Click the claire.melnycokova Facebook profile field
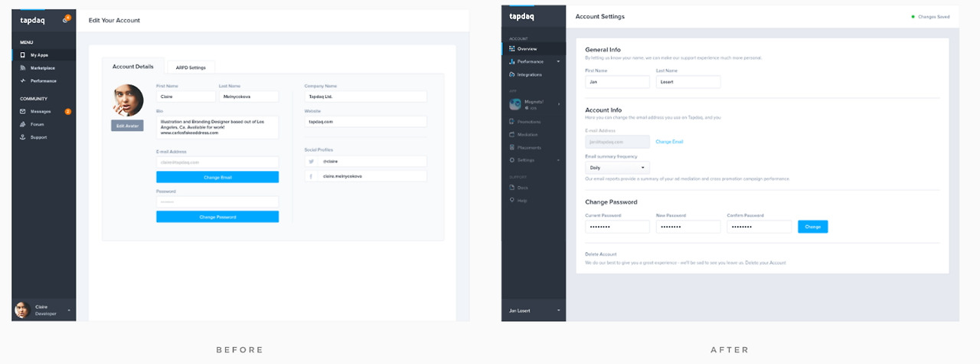This screenshot has width=980, height=364. tap(365, 176)
